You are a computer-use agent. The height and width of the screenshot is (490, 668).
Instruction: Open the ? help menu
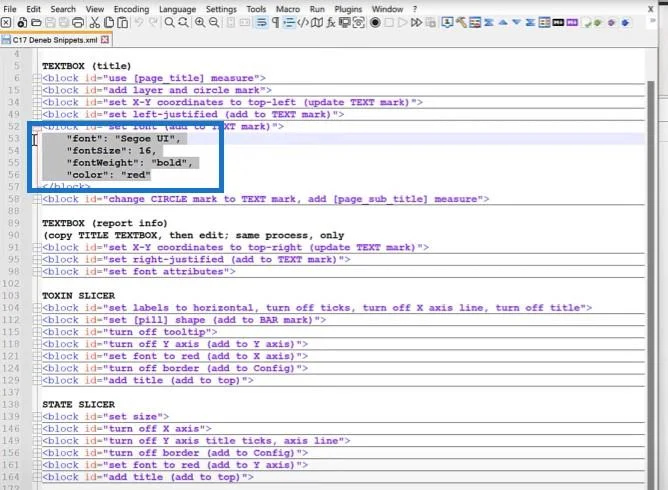pyautogui.click(x=415, y=9)
